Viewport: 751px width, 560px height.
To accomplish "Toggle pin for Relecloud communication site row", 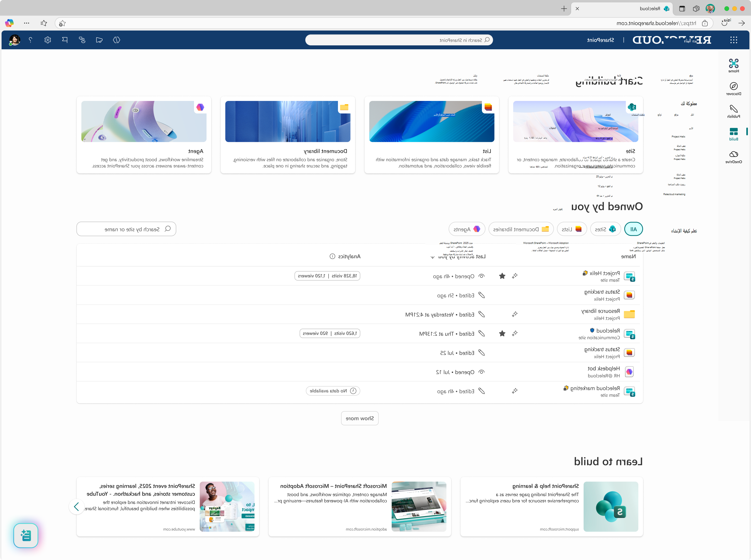I will (x=515, y=334).
